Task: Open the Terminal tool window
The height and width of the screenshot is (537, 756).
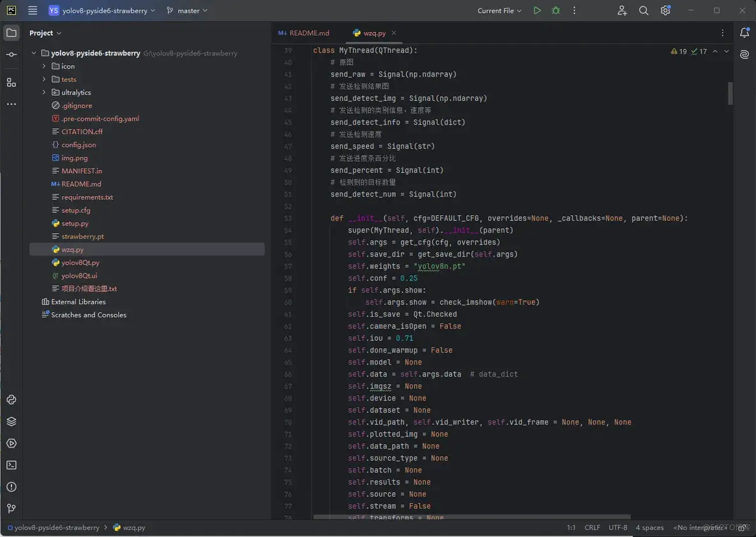Action: 11,465
